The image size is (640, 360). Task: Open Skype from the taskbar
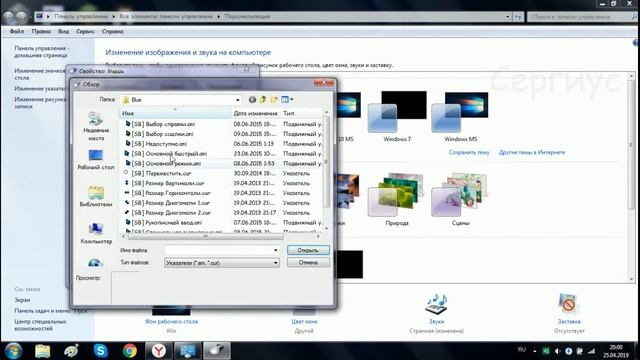coord(100,351)
